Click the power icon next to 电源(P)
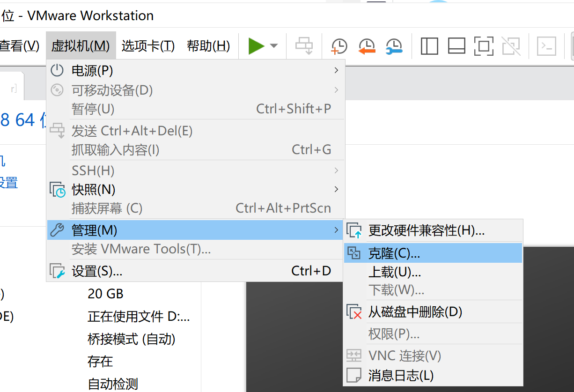 coord(57,71)
